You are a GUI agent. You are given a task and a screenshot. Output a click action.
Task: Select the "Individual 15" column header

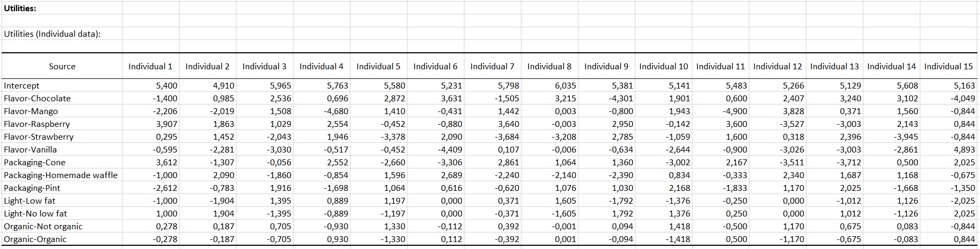point(948,67)
